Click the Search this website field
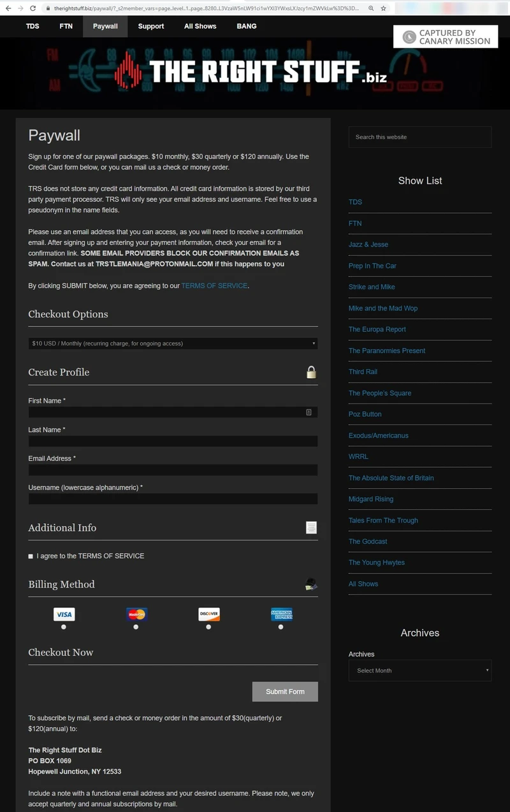510x812 pixels. click(419, 137)
